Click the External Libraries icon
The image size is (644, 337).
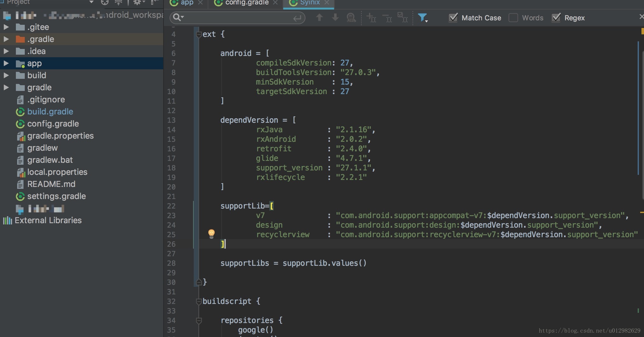[x=7, y=220]
